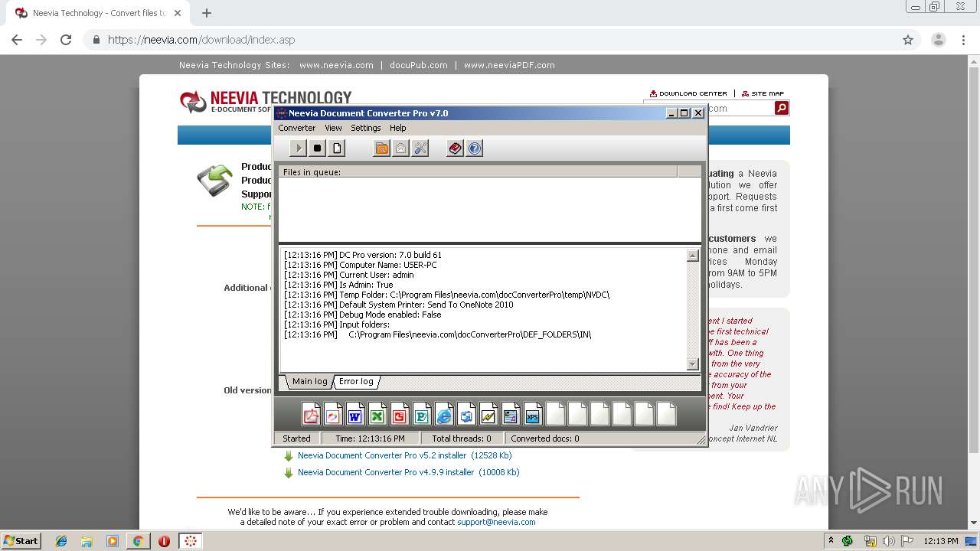The width and height of the screenshot is (980, 551).
Task: Open the red help book icon
Action: click(x=455, y=148)
